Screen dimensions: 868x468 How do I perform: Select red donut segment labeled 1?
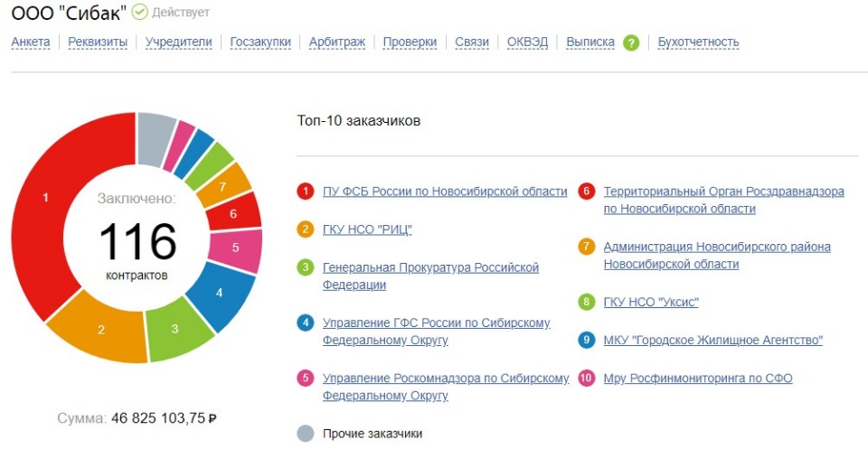45,198
